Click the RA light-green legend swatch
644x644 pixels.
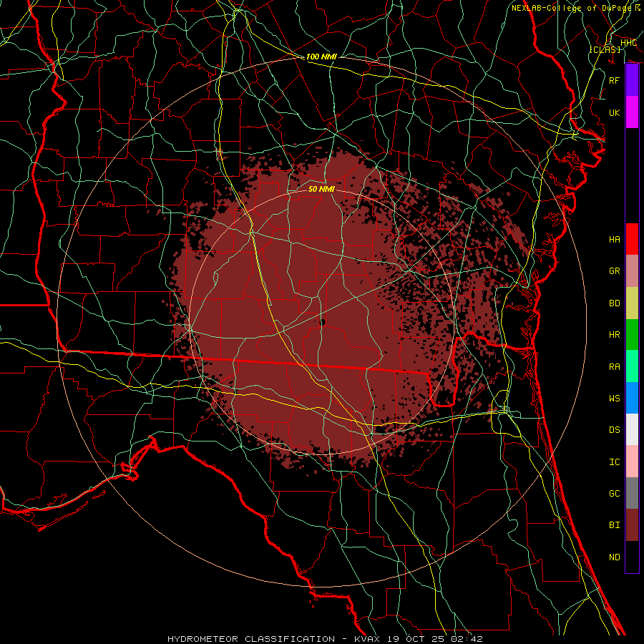632,366
